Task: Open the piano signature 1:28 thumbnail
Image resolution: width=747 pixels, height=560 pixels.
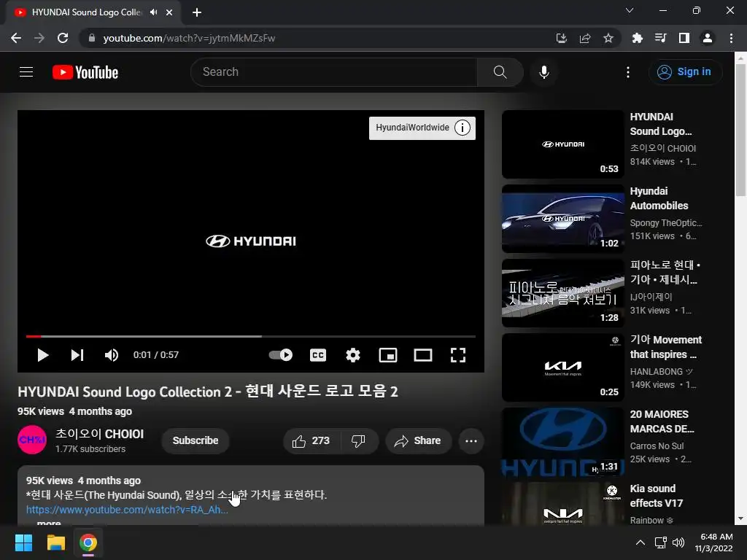Action: (x=562, y=293)
